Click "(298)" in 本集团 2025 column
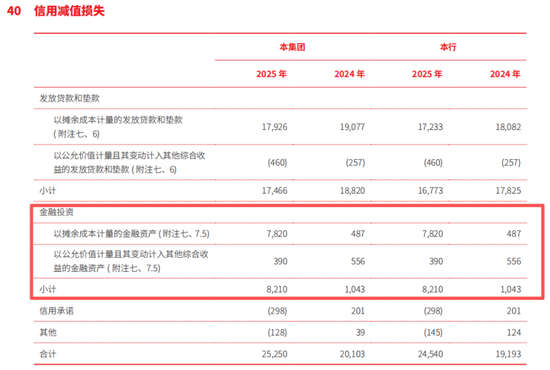The image size is (550, 370). click(x=277, y=311)
